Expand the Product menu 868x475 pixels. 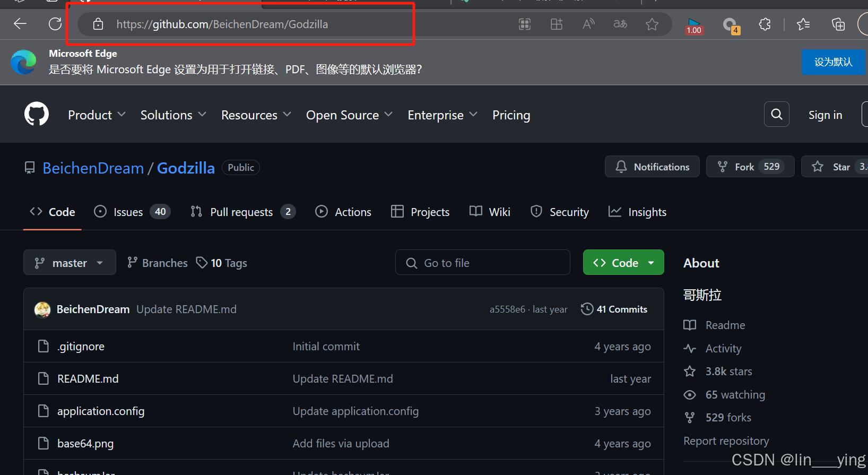(x=97, y=115)
